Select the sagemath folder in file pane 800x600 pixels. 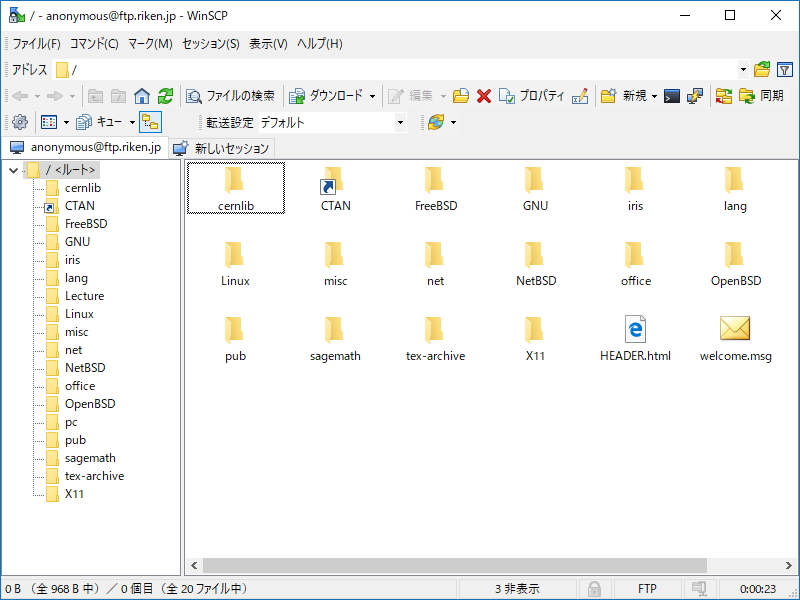click(x=335, y=338)
